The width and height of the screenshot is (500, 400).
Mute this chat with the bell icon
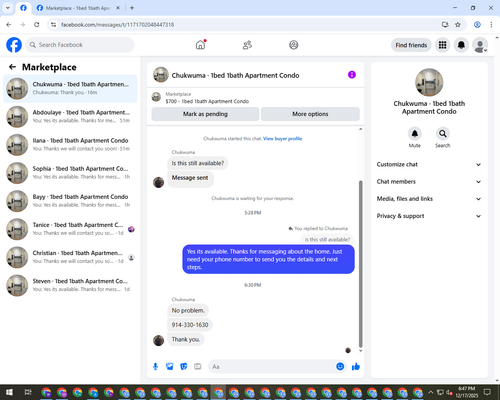[x=415, y=134]
